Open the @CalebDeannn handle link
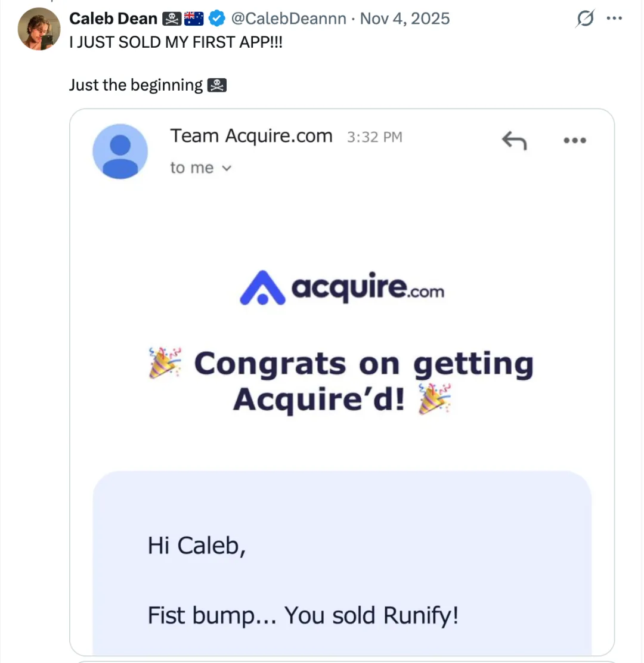The height and width of the screenshot is (663, 644). point(288,19)
